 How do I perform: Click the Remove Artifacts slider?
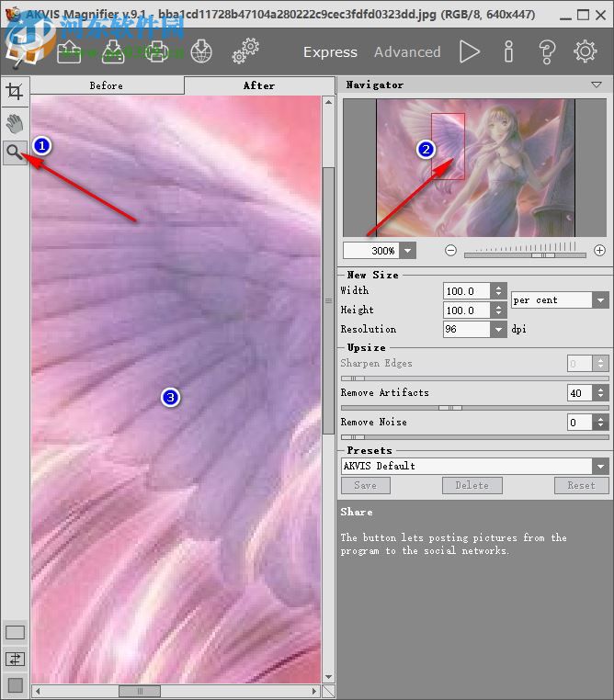[x=474, y=408]
